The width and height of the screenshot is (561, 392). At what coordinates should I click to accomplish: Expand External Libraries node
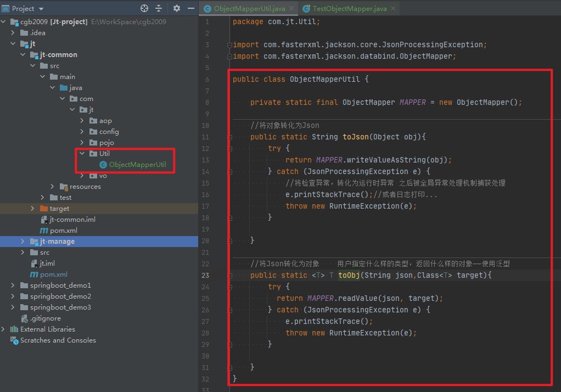[x=4, y=329]
